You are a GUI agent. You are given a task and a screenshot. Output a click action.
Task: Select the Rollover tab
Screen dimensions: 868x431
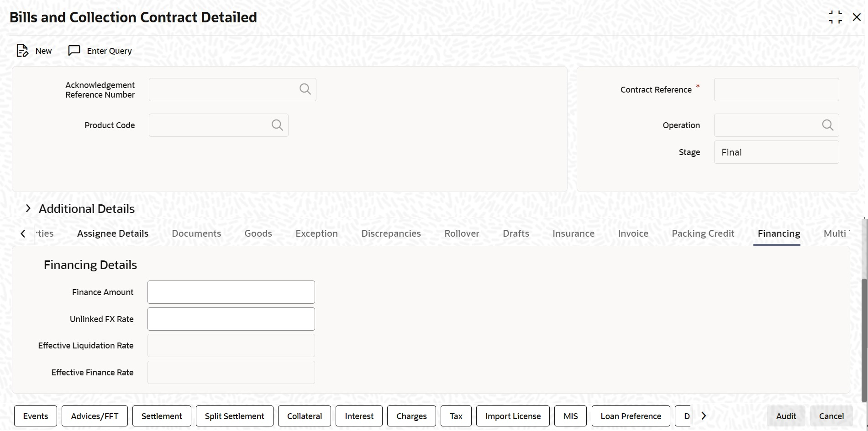tap(462, 234)
